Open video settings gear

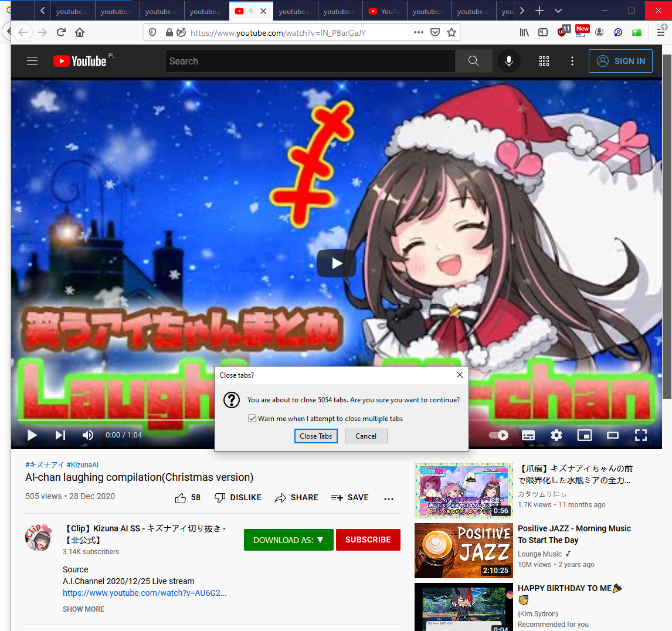(556, 436)
